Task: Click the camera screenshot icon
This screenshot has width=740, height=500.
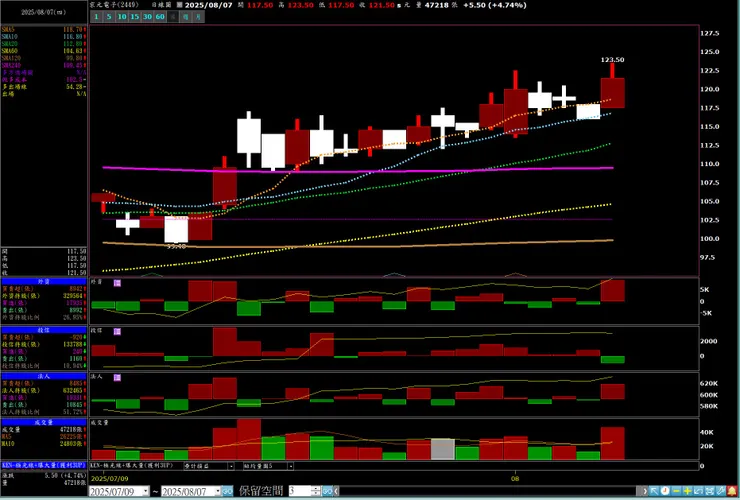Action: 709,491
